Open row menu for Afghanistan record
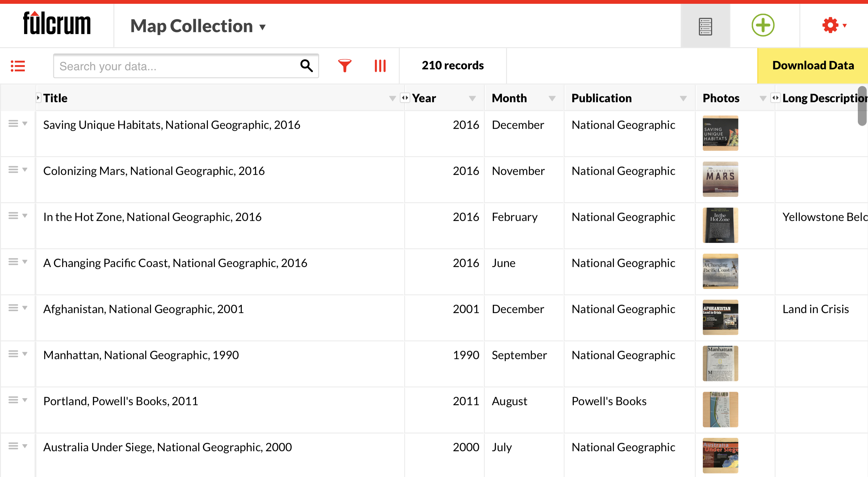This screenshot has width=868, height=477. [x=18, y=308]
